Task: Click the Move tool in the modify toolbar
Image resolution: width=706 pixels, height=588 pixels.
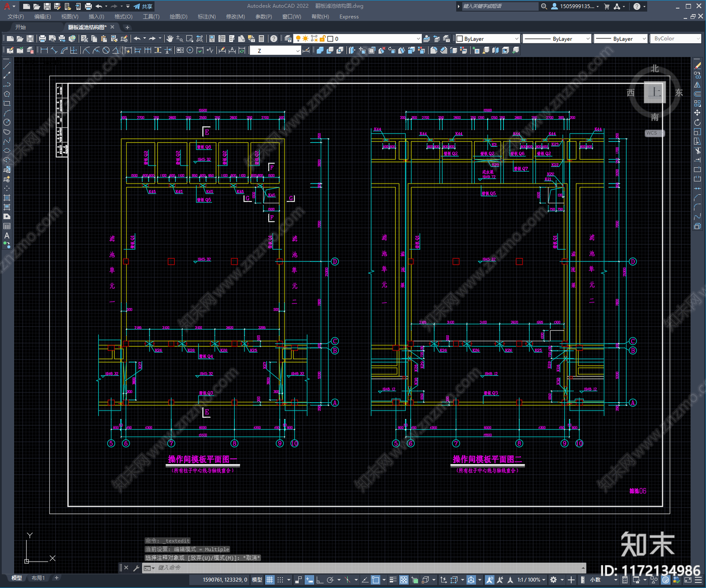Action: 697,113
